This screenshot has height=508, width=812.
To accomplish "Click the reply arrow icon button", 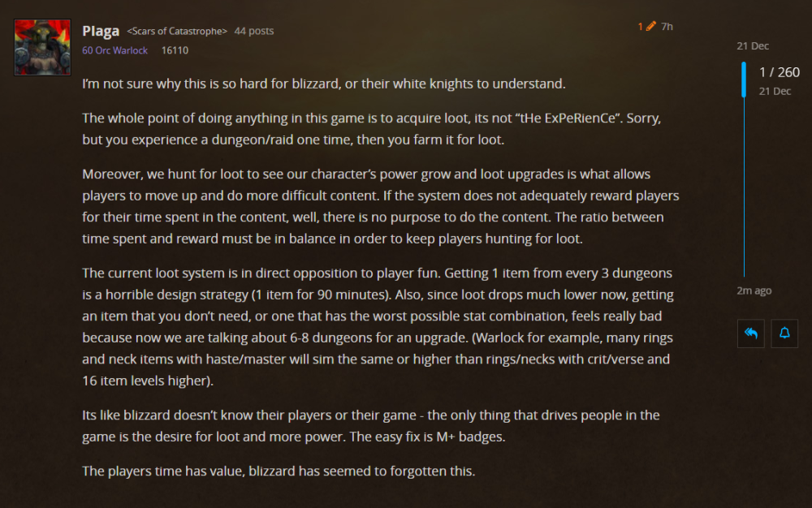I will tap(751, 334).
